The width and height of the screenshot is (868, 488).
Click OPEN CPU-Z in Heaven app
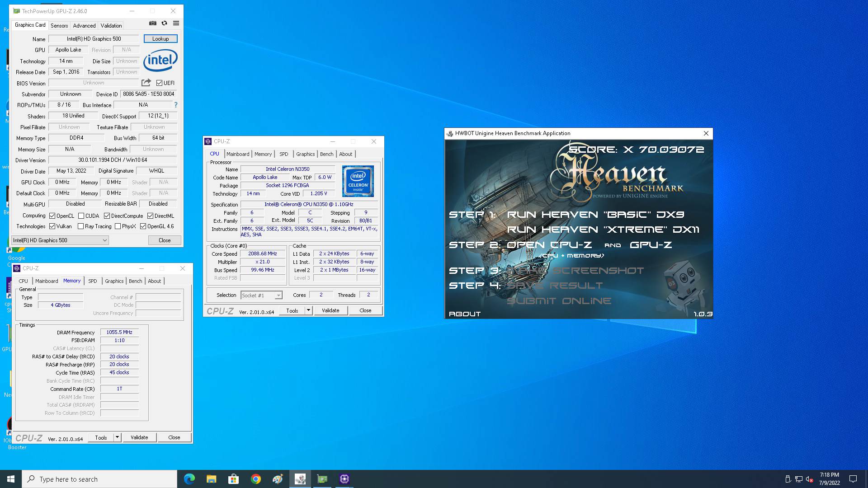[x=549, y=245]
